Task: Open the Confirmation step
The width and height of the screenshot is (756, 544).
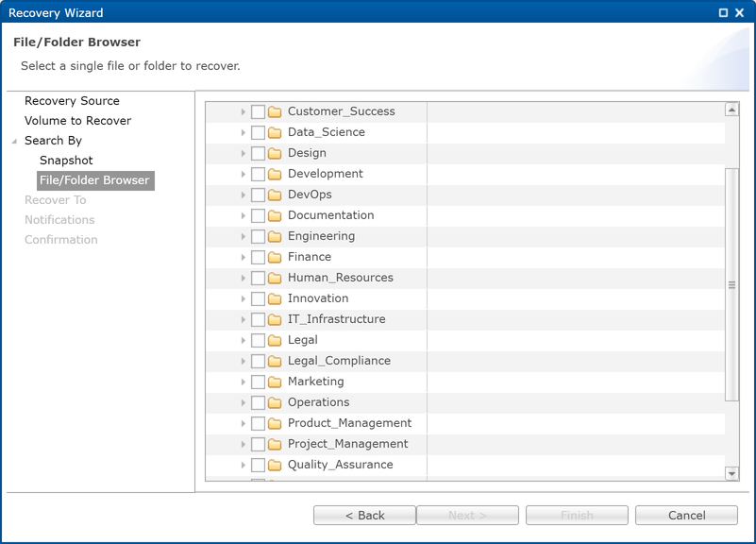Action: pos(60,240)
